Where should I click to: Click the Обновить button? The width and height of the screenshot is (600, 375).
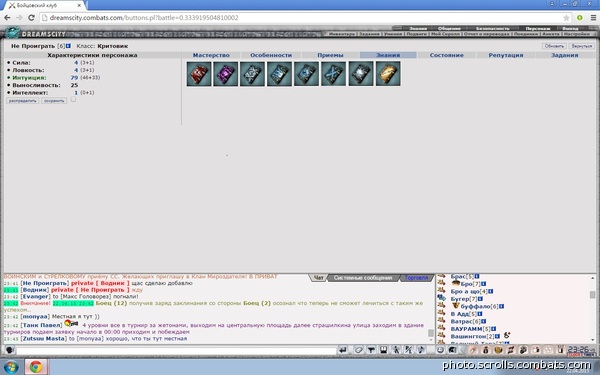click(554, 46)
